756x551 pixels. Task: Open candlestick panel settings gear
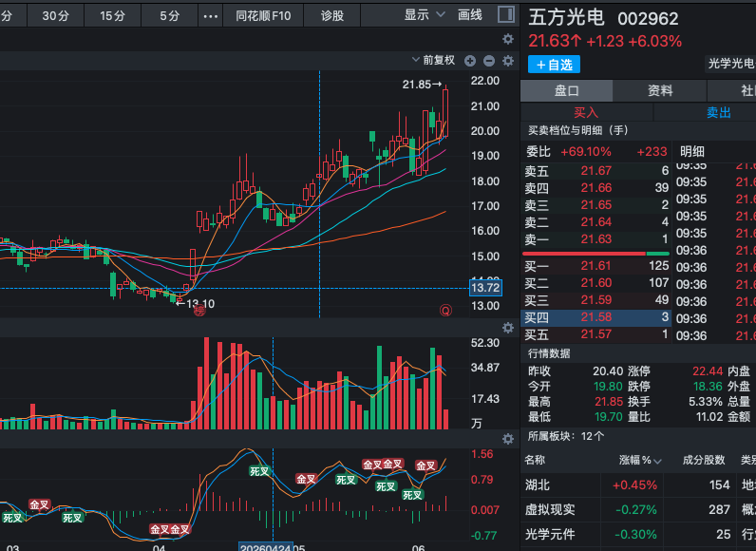[x=508, y=61]
